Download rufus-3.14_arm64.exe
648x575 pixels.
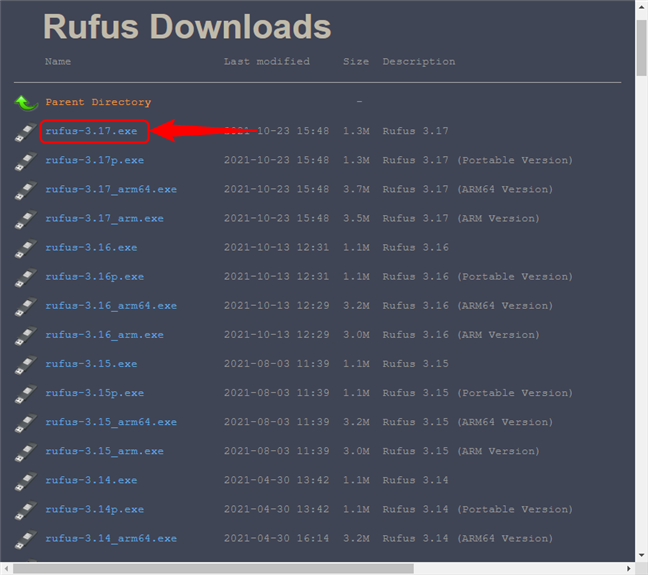point(111,539)
